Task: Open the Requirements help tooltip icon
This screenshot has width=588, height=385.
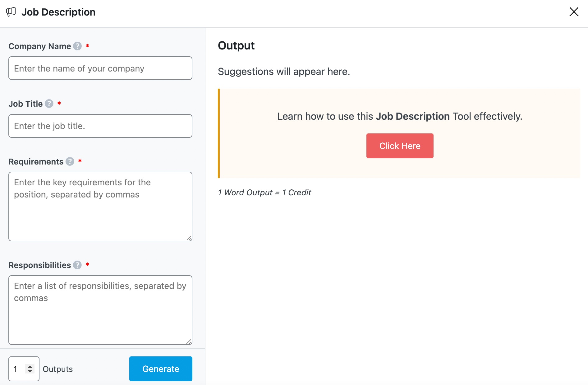Action: pos(70,161)
